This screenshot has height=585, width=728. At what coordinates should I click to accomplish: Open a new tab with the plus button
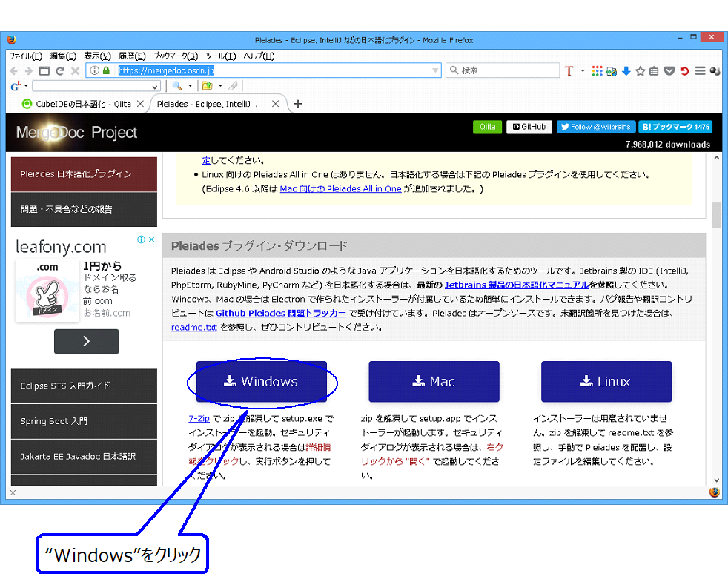tap(297, 105)
